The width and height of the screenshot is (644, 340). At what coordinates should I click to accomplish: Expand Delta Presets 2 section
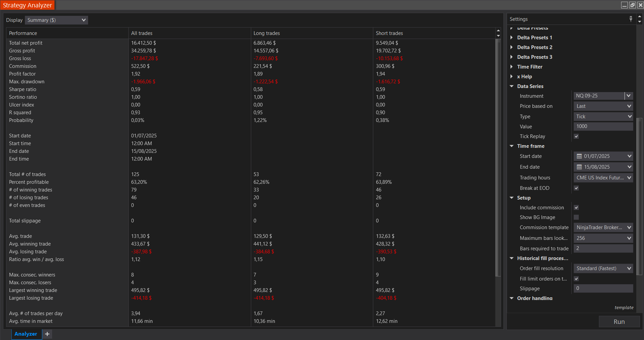tap(512, 47)
